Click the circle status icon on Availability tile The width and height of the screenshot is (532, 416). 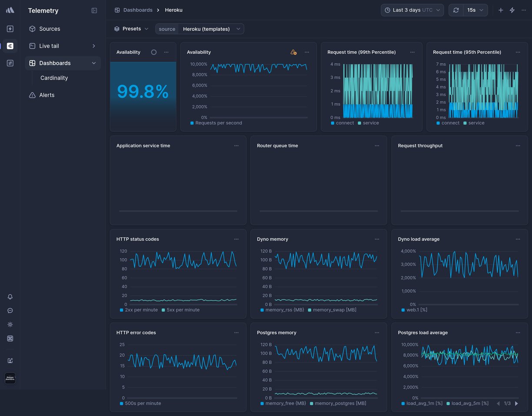tap(154, 52)
